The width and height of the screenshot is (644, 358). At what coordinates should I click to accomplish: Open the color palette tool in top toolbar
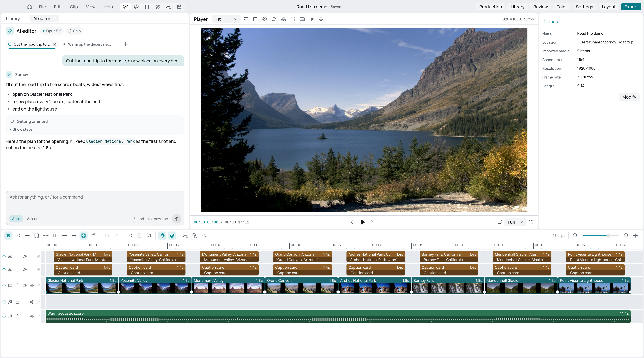coord(136,7)
